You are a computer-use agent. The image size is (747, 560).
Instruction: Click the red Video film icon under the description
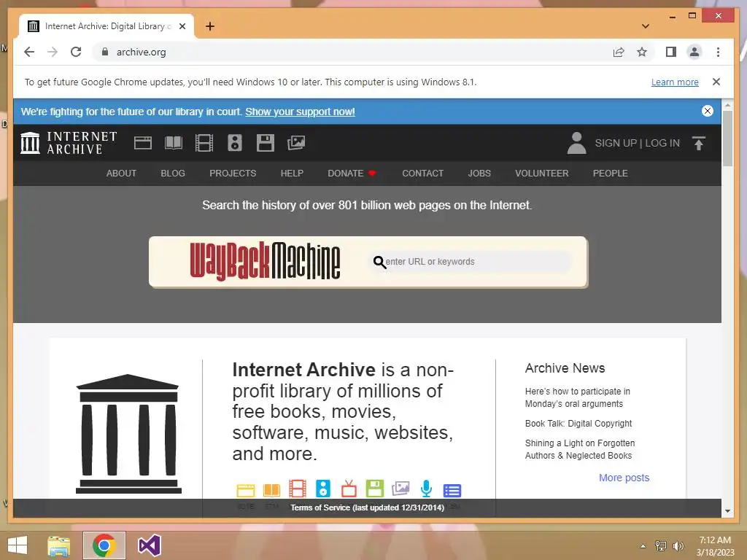click(x=298, y=489)
